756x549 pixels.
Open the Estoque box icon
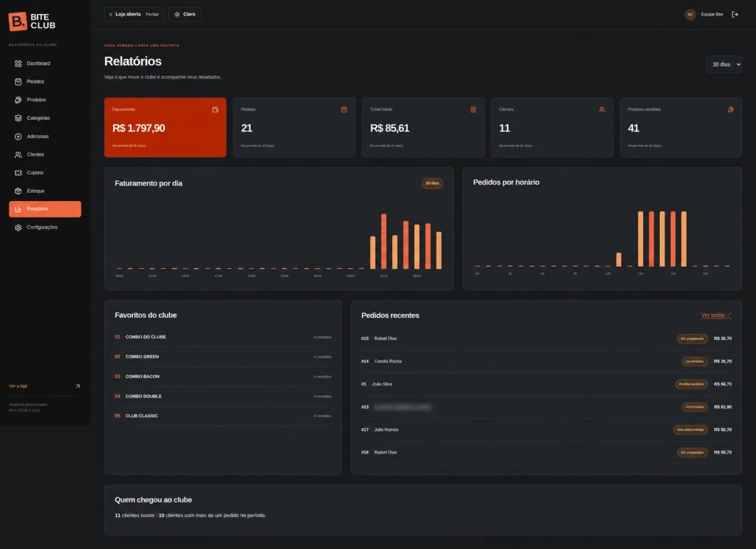click(x=18, y=191)
